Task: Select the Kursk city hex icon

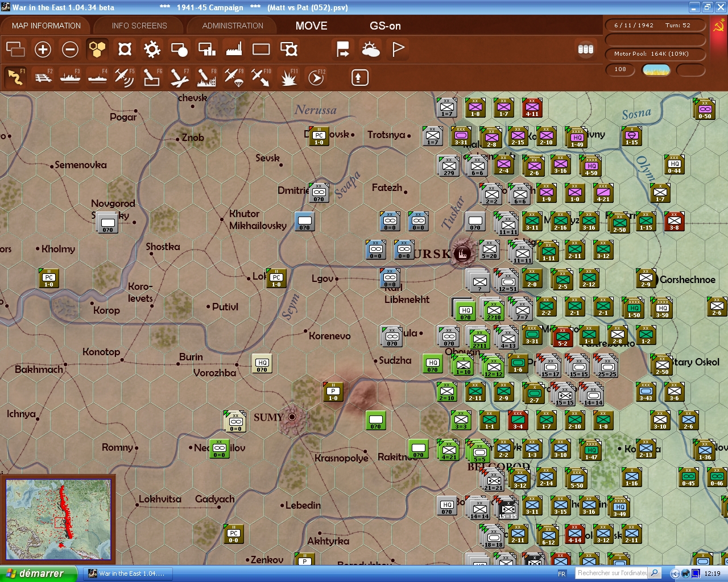Action: pyautogui.click(x=462, y=253)
